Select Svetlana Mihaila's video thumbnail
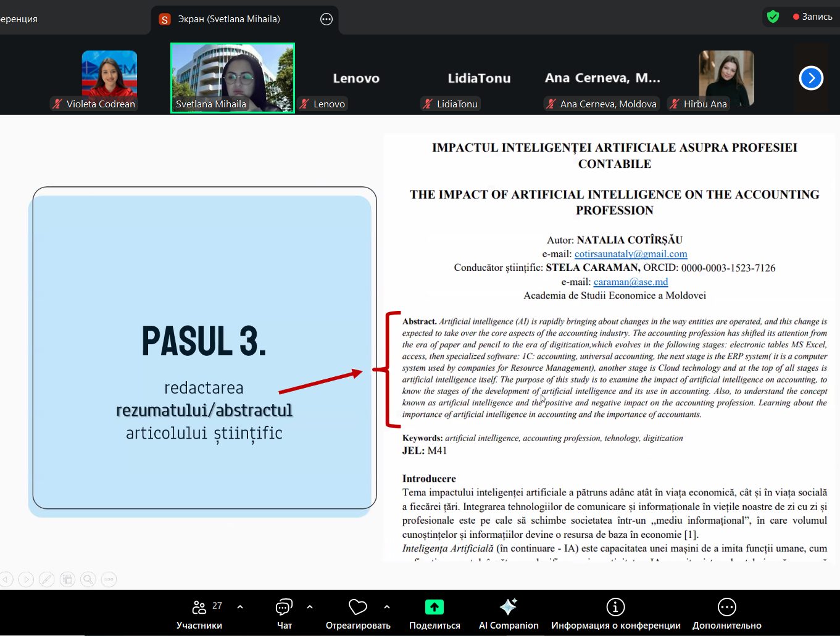 coord(233,78)
